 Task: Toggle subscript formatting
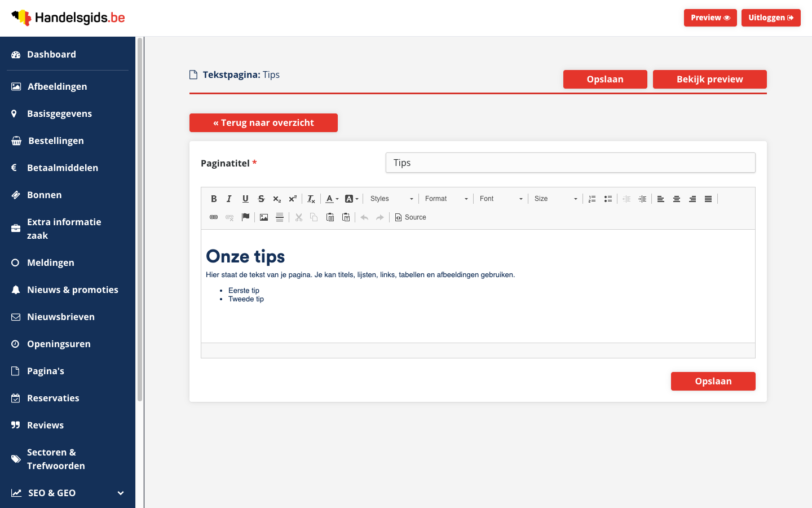(277, 199)
